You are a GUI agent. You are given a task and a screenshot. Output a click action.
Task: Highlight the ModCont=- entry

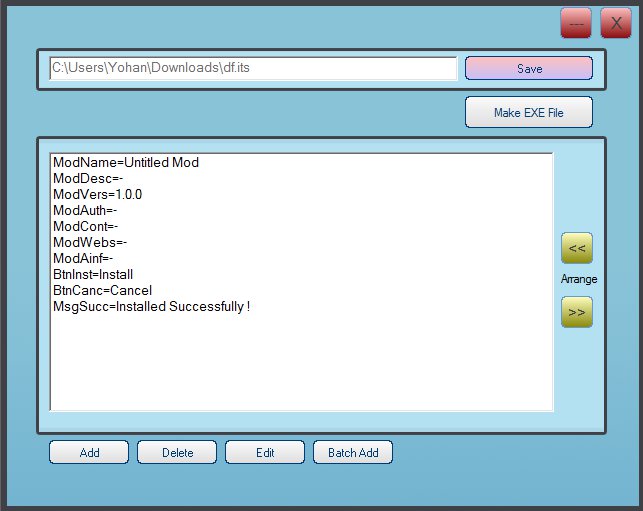tap(86, 226)
